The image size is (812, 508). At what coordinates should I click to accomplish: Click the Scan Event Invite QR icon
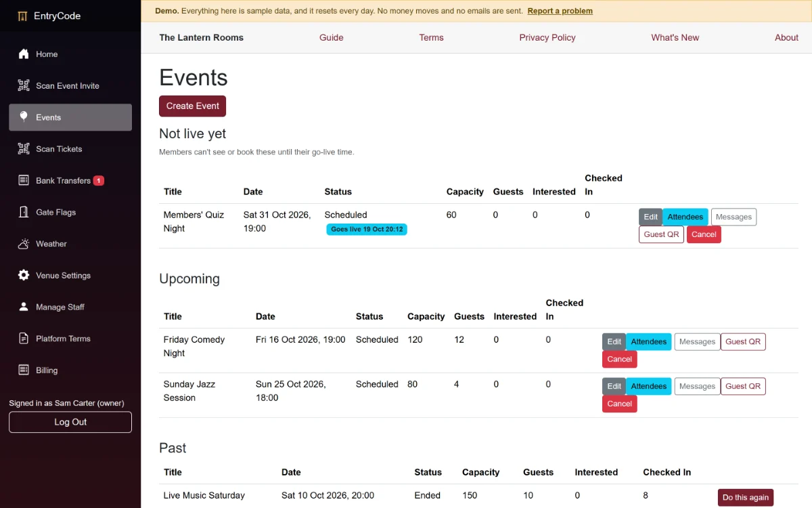[x=24, y=85]
